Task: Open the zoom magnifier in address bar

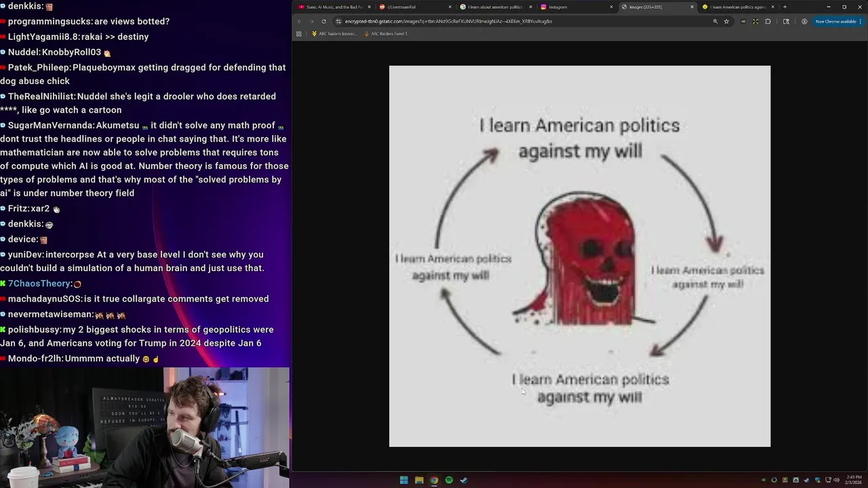Action: [x=715, y=21]
